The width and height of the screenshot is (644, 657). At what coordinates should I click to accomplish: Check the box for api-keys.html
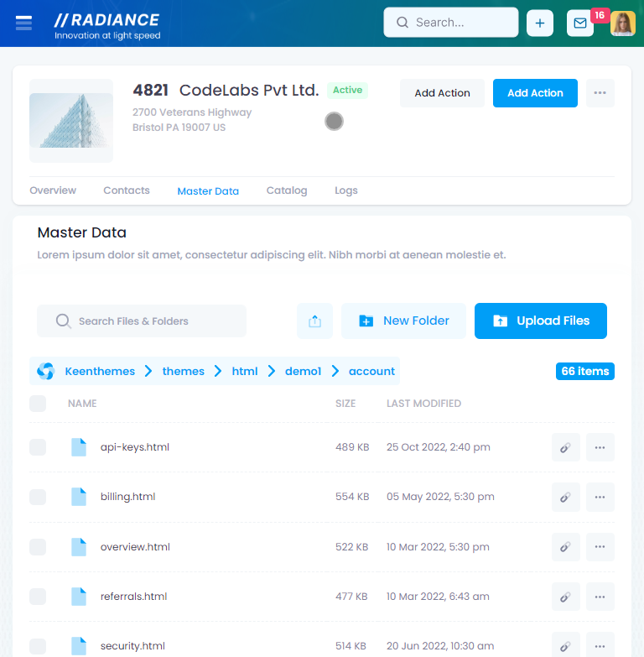coord(38,447)
